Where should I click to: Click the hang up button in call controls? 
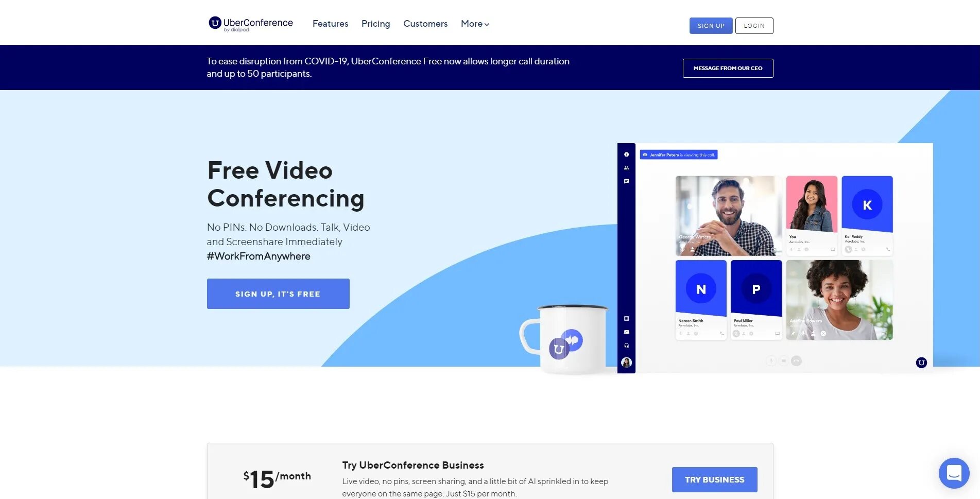(x=796, y=361)
